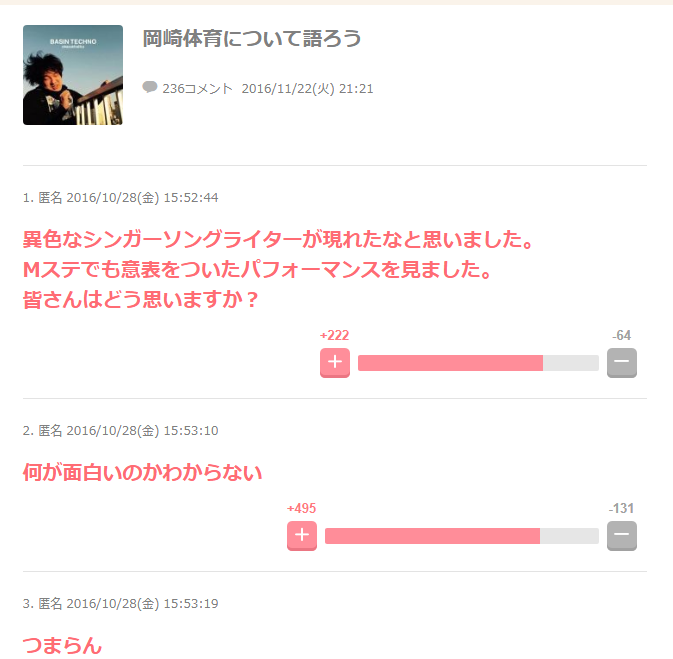Screen dimensions: 673x659
Task: Select comment 1 header with 15:52:44 timestamp
Action: [x=121, y=198]
